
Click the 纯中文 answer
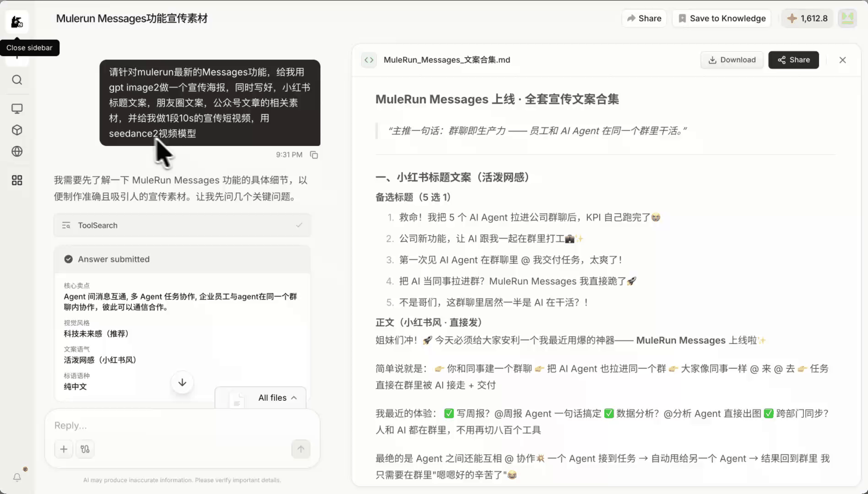pyautogui.click(x=75, y=387)
